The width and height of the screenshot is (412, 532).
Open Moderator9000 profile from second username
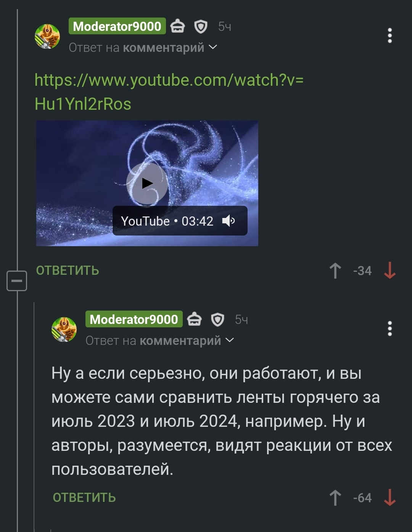pos(134,319)
